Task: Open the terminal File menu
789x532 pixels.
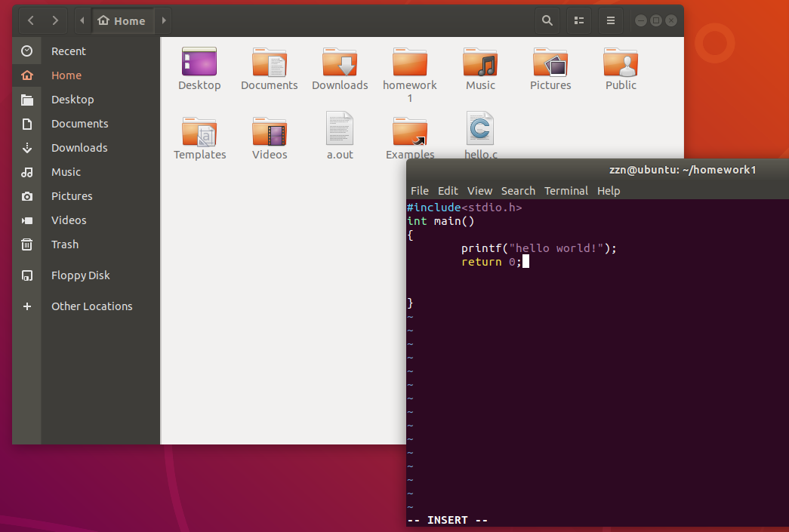Action: coord(420,191)
